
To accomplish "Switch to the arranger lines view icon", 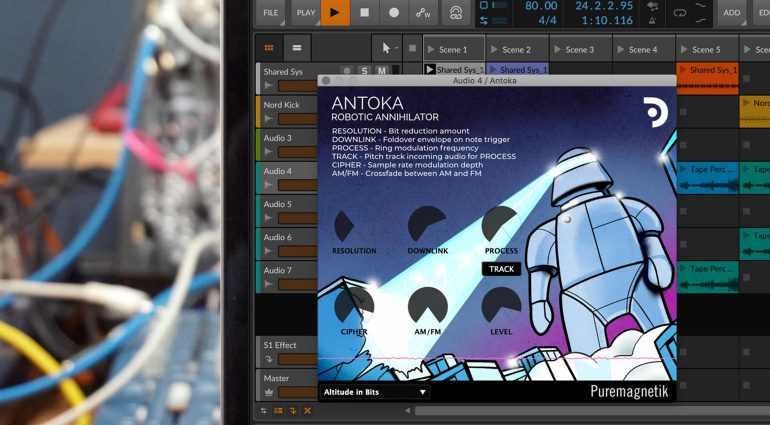I will (297, 48).
